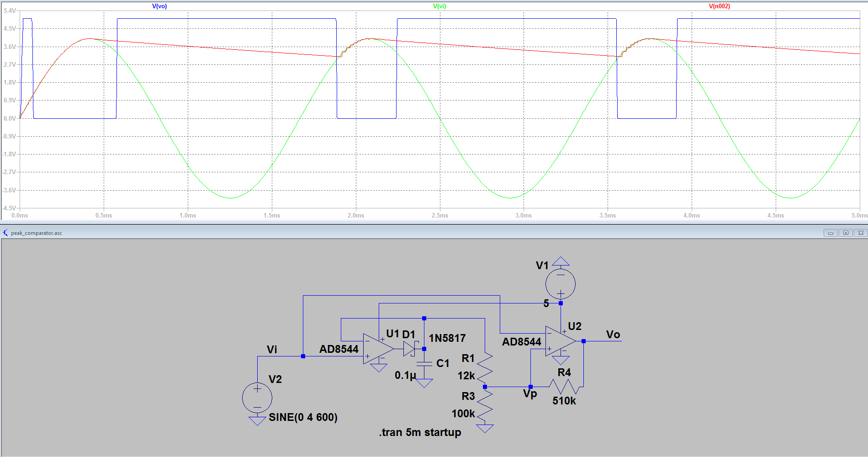868x457 pixels.
Task: Click the 1N5817 diode model label
Action: pyautogui.click(x=447, y=338)
